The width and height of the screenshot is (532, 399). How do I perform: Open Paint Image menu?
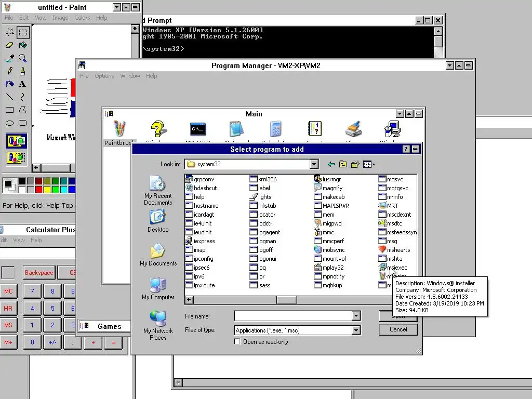point(60,18)
